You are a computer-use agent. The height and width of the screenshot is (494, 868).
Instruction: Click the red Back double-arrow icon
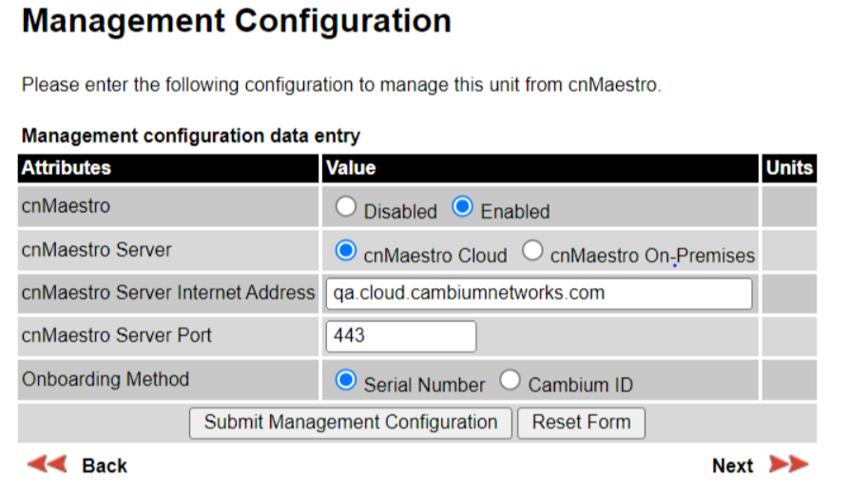point(47,465)
